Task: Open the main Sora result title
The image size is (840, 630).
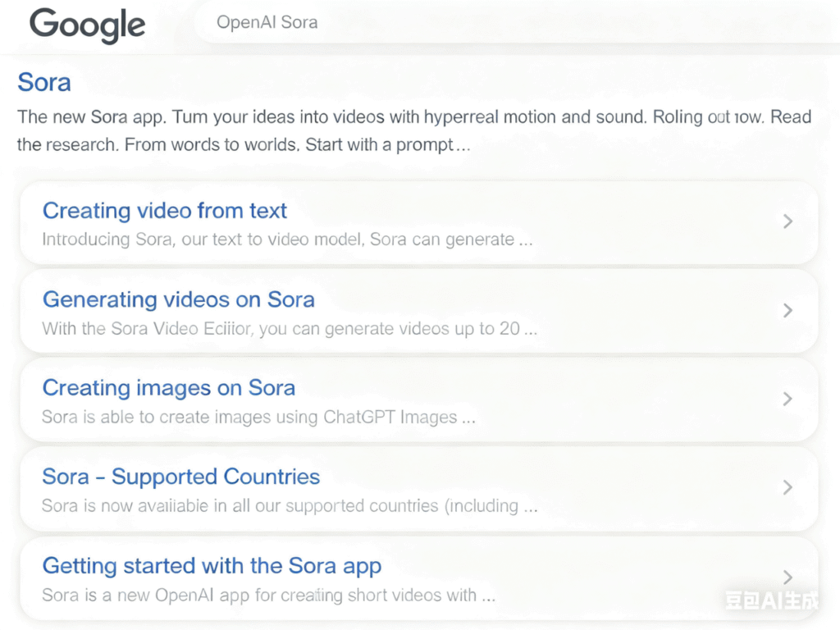Action: 44,82
